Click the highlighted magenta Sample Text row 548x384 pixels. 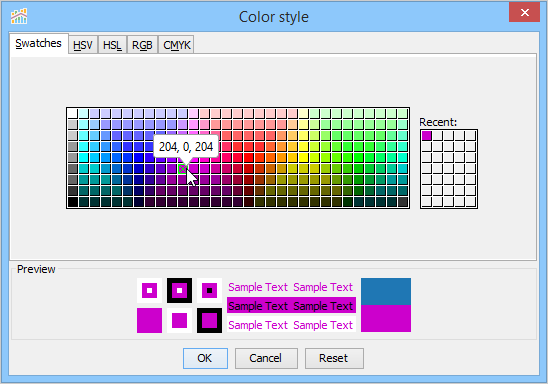coord(291,306)
